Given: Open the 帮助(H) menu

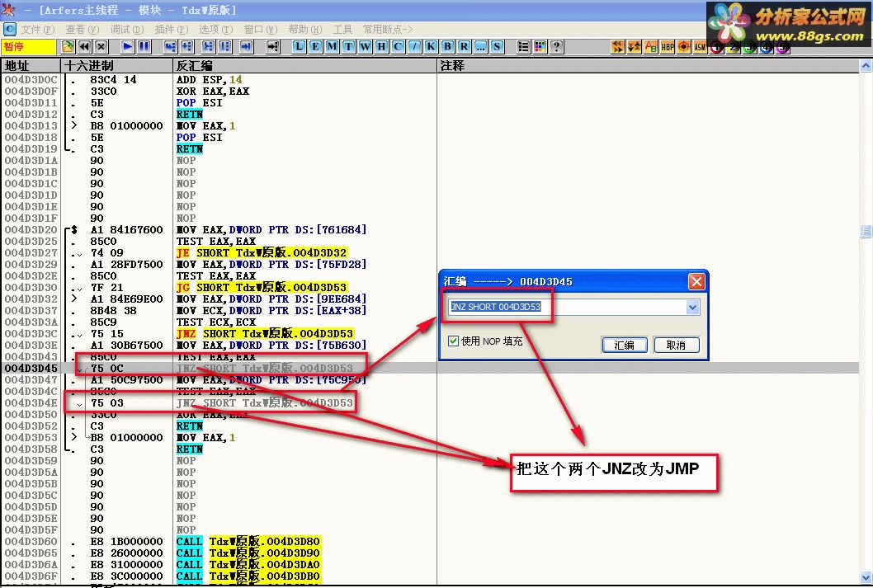Looking at the screenshot, I should coord(305,29).
